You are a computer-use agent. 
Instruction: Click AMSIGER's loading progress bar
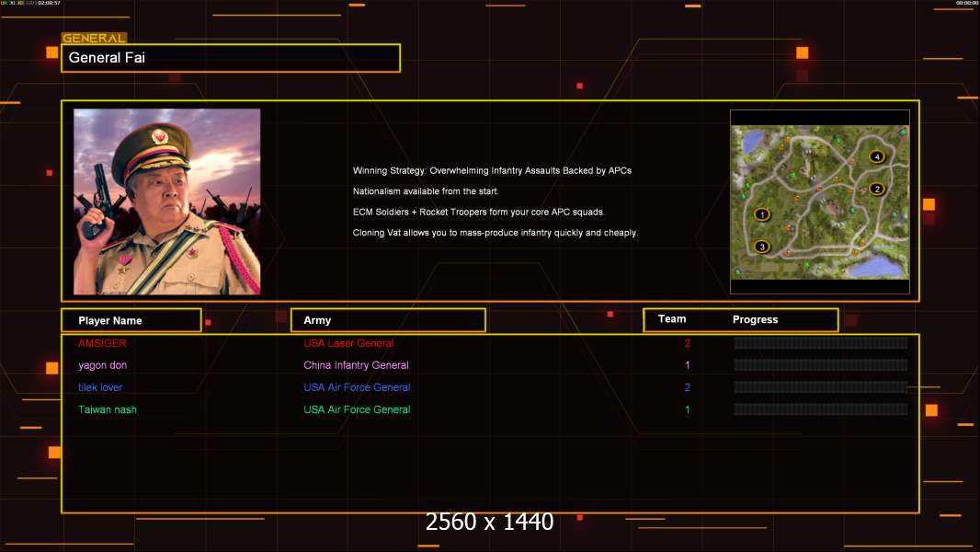[820, 343]
